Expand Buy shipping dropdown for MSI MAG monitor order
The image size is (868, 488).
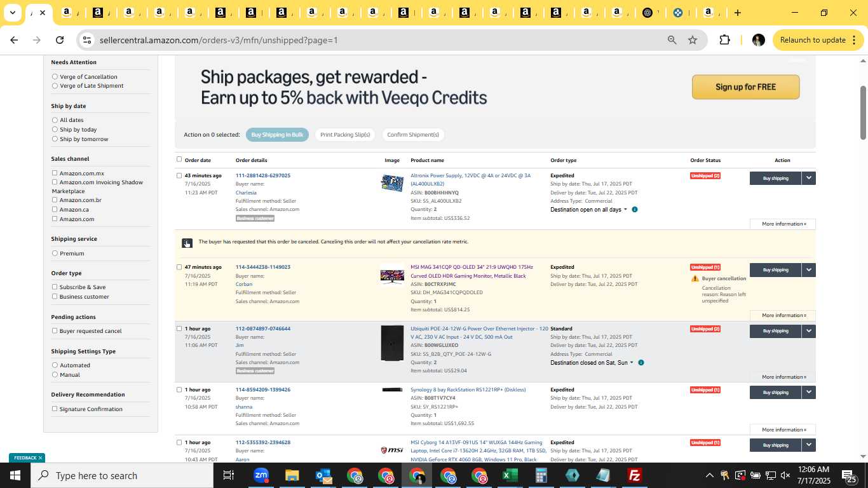point(808,269)
